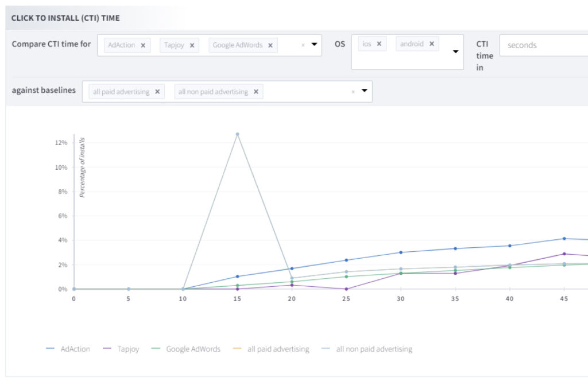Remove all paid advertising baseline tag
588x382 pixels.
click(x=157, y=92)
